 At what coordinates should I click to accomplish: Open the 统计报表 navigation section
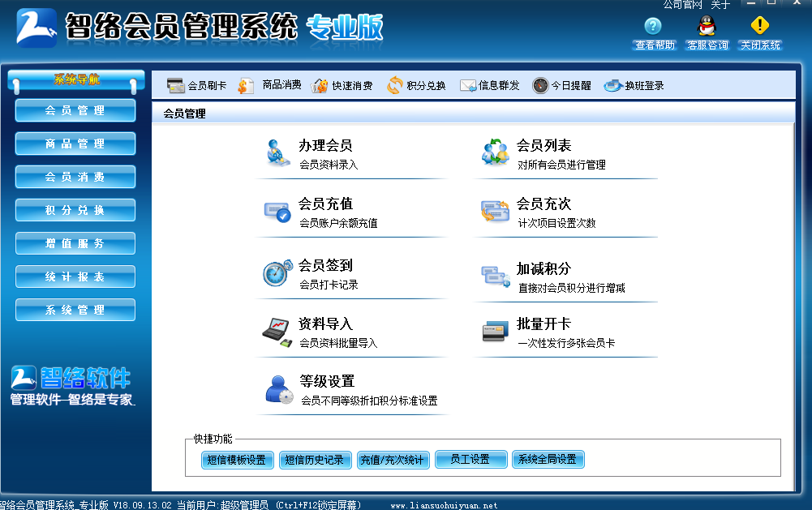[x=75, y=277]
